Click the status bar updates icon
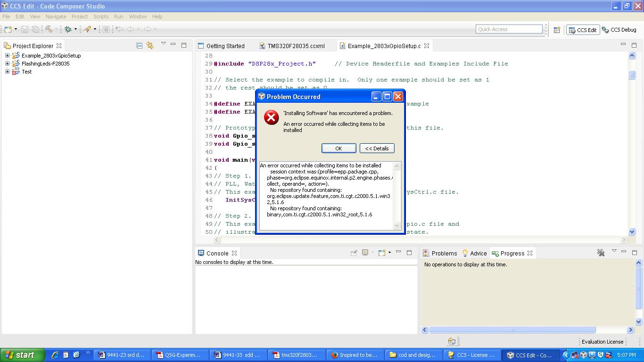The image size is (644, 362). pyautogui.click(x=452, y=341)
